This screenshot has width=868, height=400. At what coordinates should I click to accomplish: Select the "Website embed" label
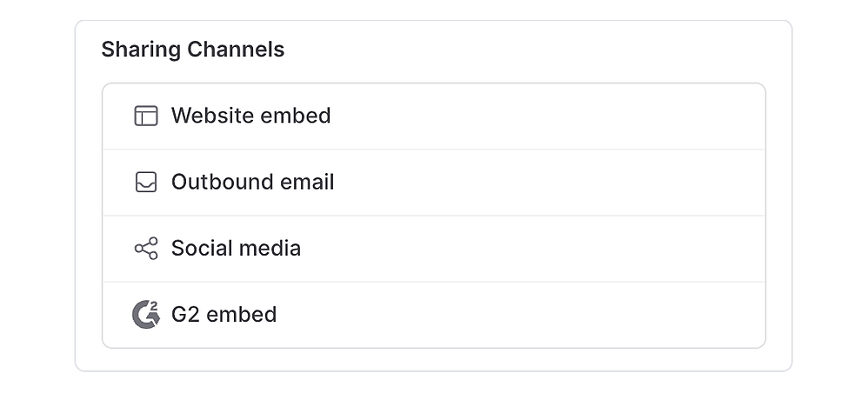(250, 116)
